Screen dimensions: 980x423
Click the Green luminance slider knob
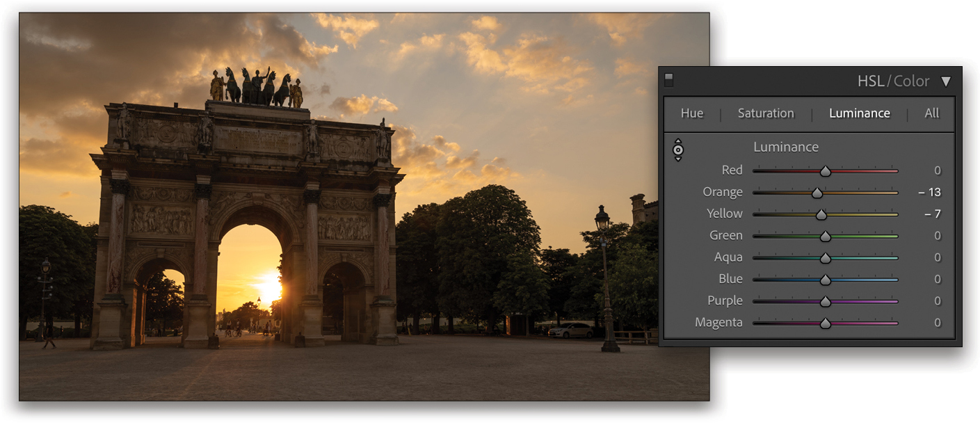pyautogui.click(x=825, y=235)
